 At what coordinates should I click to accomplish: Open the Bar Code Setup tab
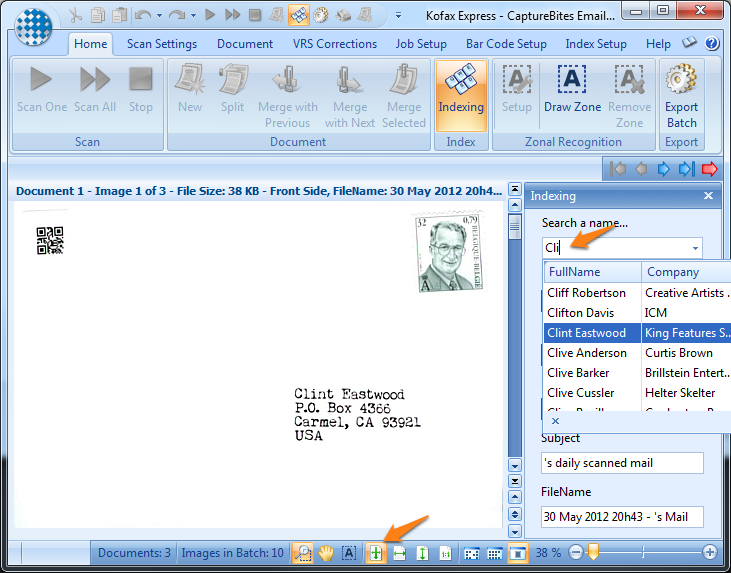tap(506, 44)
